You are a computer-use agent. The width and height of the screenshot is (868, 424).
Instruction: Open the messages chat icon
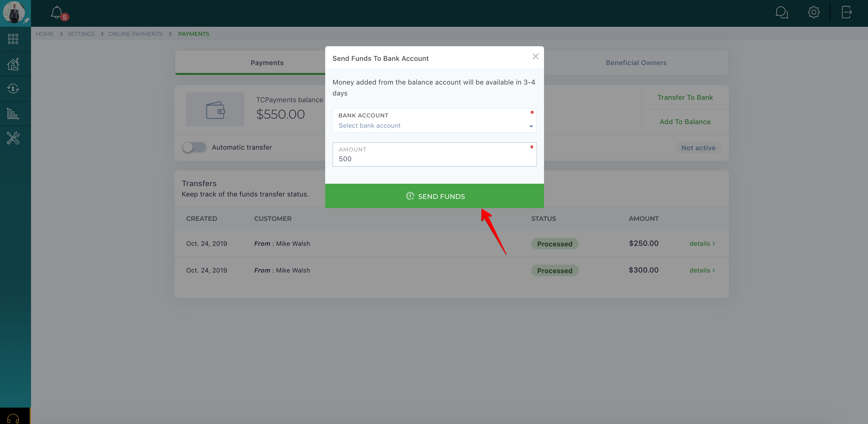781,12
